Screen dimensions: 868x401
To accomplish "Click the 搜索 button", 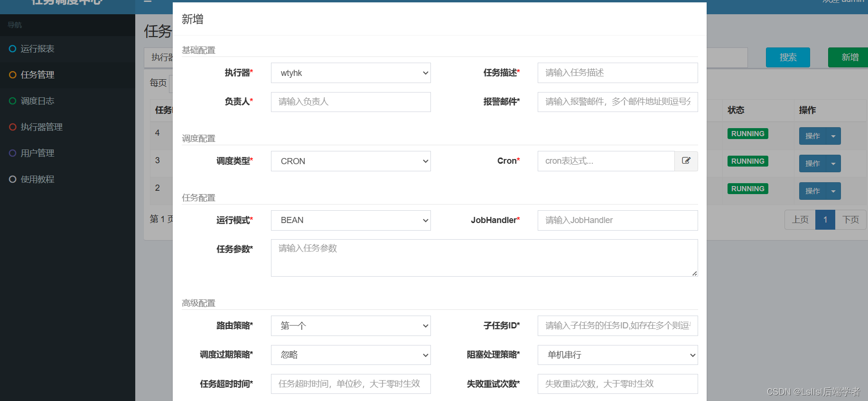I will pyautogui.click(x=788, y=57).
